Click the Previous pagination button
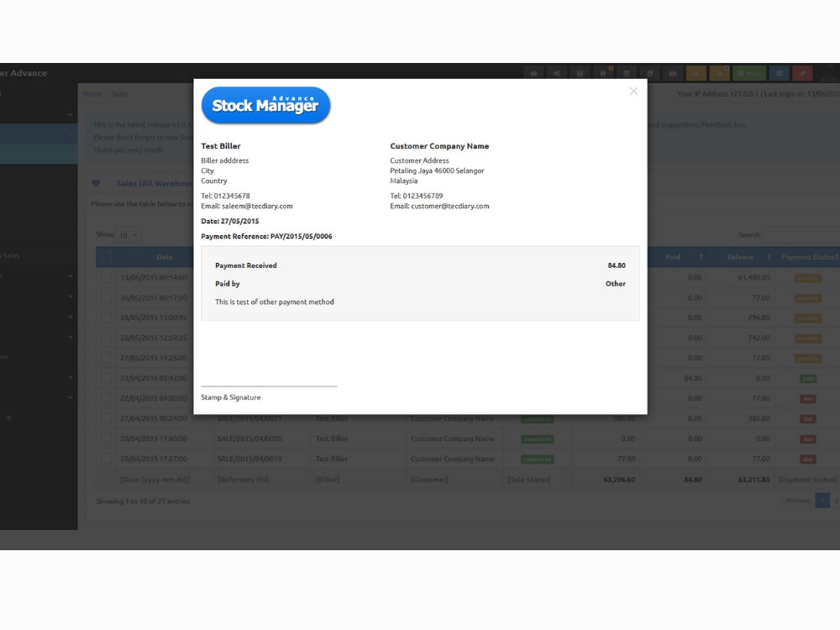 (798, 501)
